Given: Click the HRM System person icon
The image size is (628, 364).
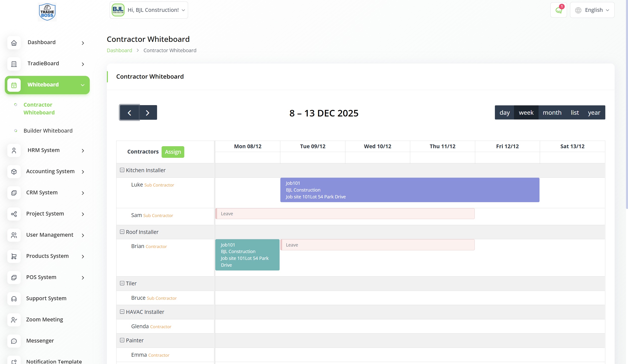Looking at the screenshot, I should pos(14,150).
